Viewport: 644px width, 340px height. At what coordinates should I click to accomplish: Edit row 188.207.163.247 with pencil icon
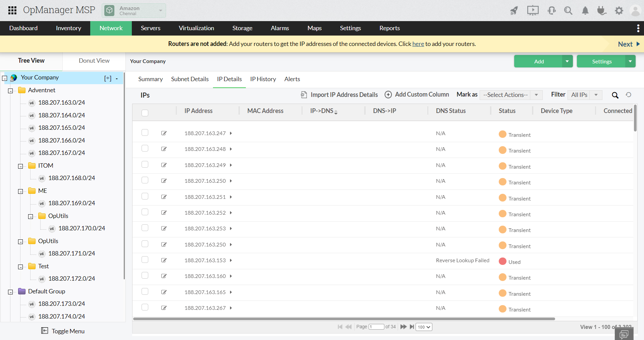click(x=164, y=133)
